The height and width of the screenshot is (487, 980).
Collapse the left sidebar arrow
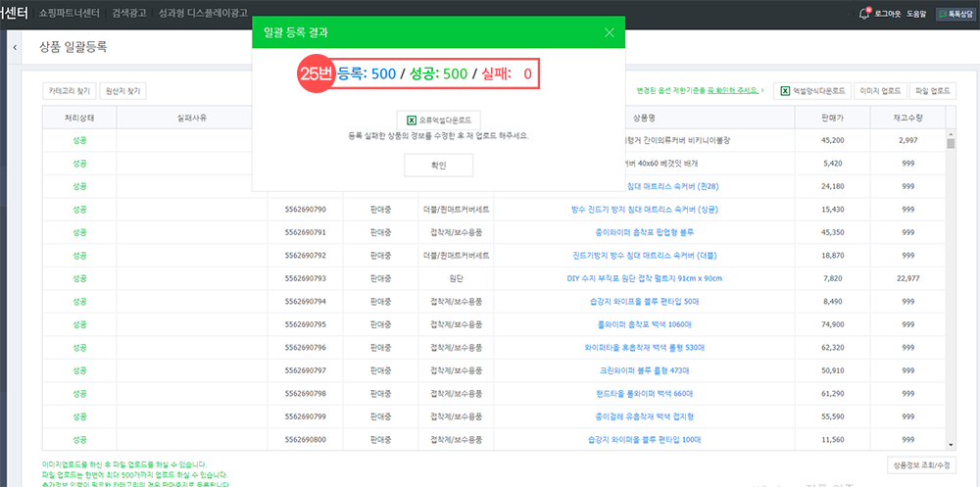tap(15, 47)
